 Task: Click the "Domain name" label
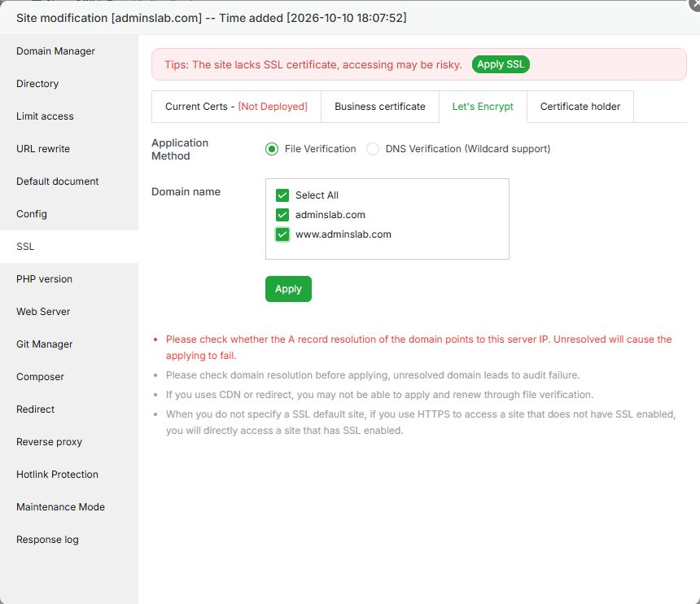click(186, 192)
